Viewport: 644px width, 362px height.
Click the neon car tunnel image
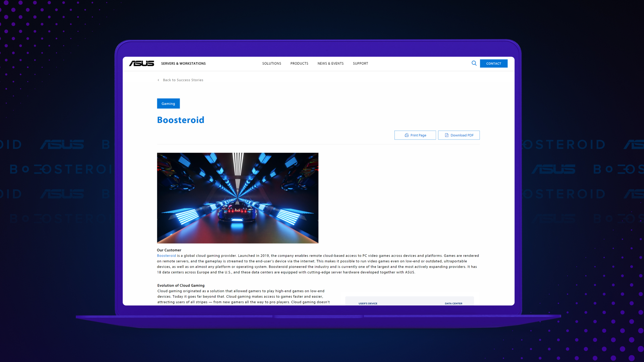click(x=237, y=198)
